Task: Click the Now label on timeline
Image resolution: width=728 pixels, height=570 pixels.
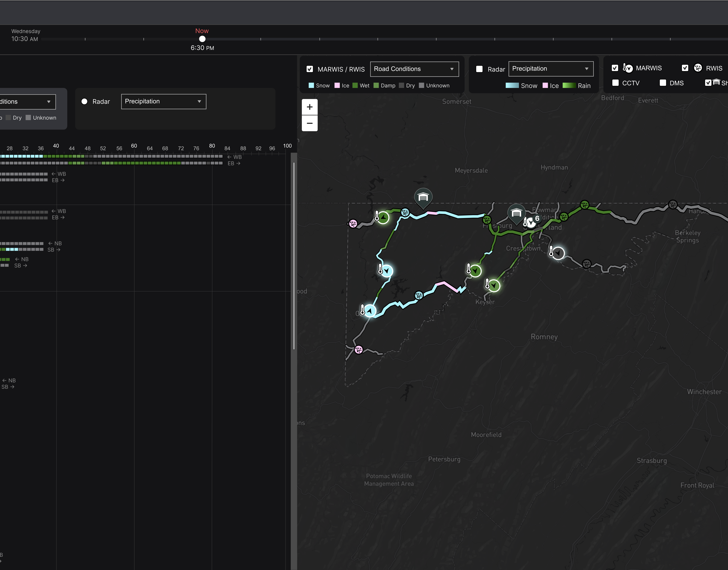Action: tap(202, 31)
